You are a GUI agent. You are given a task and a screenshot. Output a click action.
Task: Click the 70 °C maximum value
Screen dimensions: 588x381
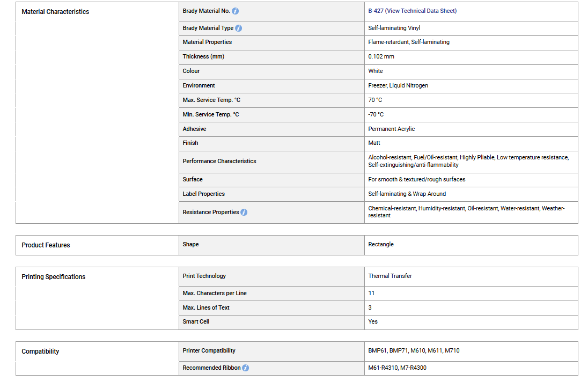(375, 100)
